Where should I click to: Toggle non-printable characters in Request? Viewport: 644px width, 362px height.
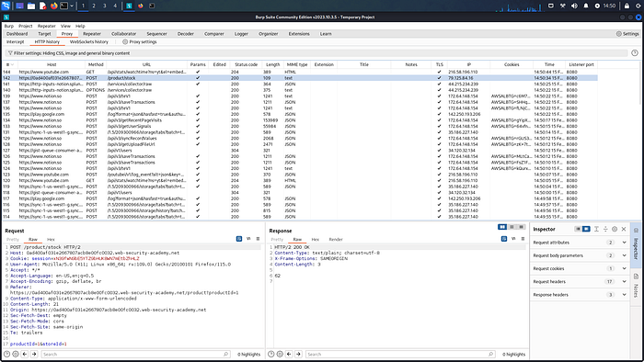coord(248,239)
